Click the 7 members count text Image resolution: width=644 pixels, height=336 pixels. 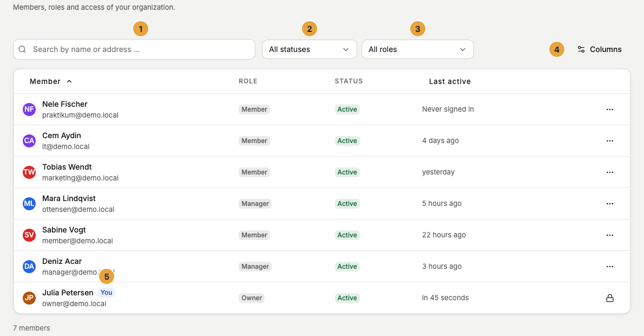pos(31,328)
